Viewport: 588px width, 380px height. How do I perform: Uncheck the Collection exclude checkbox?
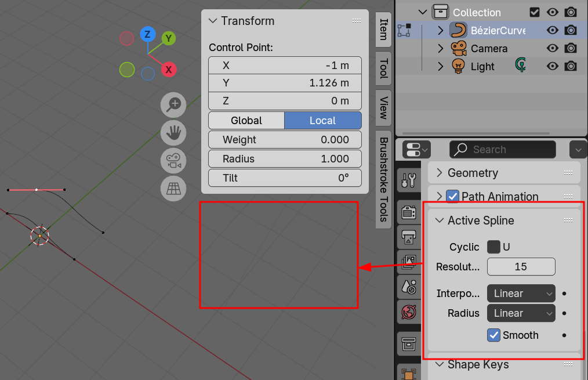click(535, 12)
